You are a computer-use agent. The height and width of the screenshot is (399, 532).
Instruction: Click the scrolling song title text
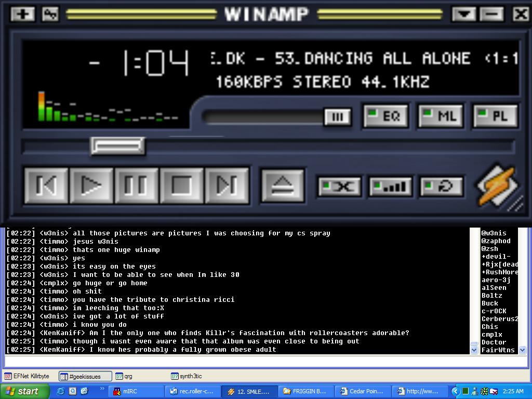pos(364,58)
